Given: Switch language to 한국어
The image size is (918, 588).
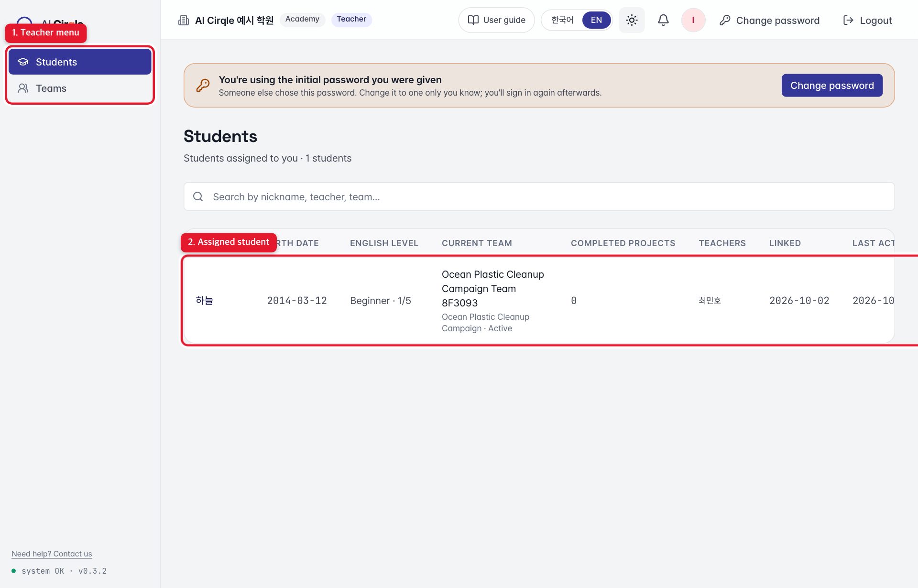Looking at the screenshot, I should point(562,20).
